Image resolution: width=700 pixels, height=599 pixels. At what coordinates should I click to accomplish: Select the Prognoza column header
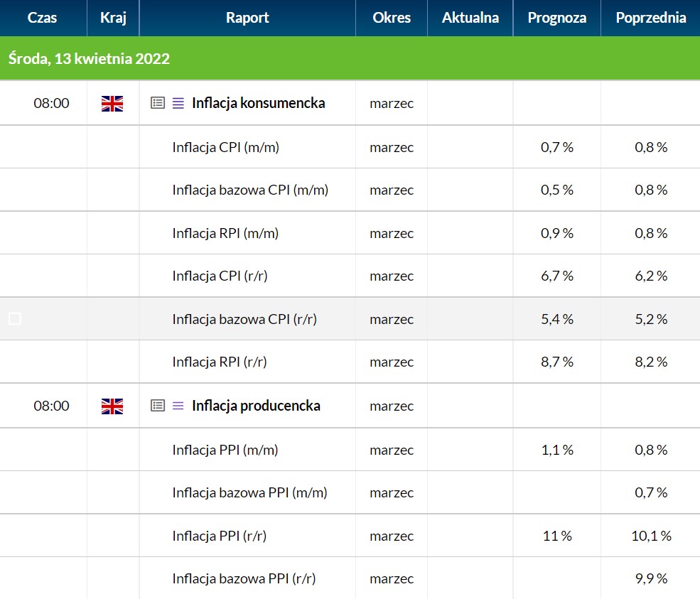click(x=556, y=18)
